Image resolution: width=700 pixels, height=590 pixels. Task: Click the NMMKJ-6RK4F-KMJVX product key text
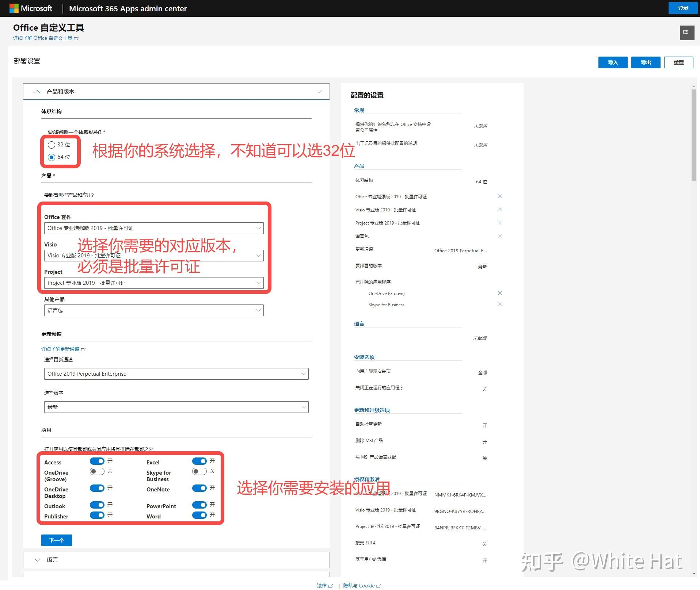point(460,495)
